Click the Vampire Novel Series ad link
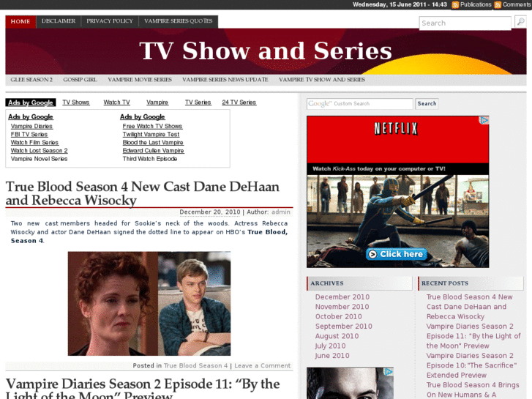Screen dimensions: 532x399 coord(39,159)
